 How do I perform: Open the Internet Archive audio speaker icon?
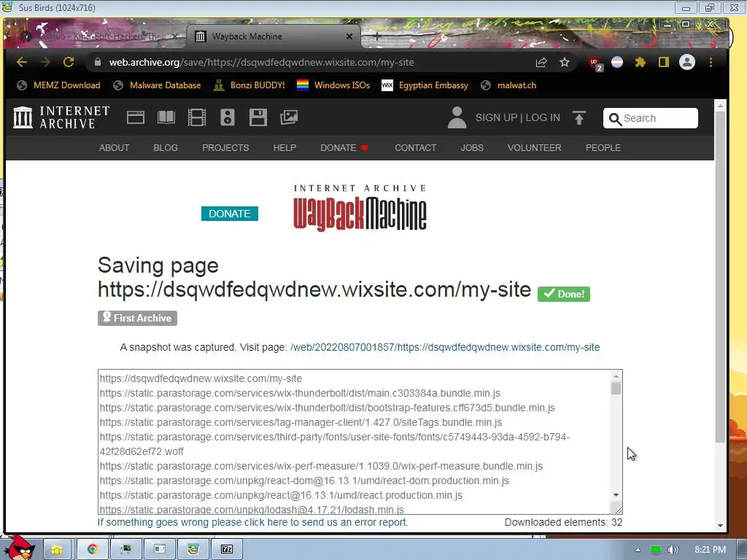[x=228, y=117]
